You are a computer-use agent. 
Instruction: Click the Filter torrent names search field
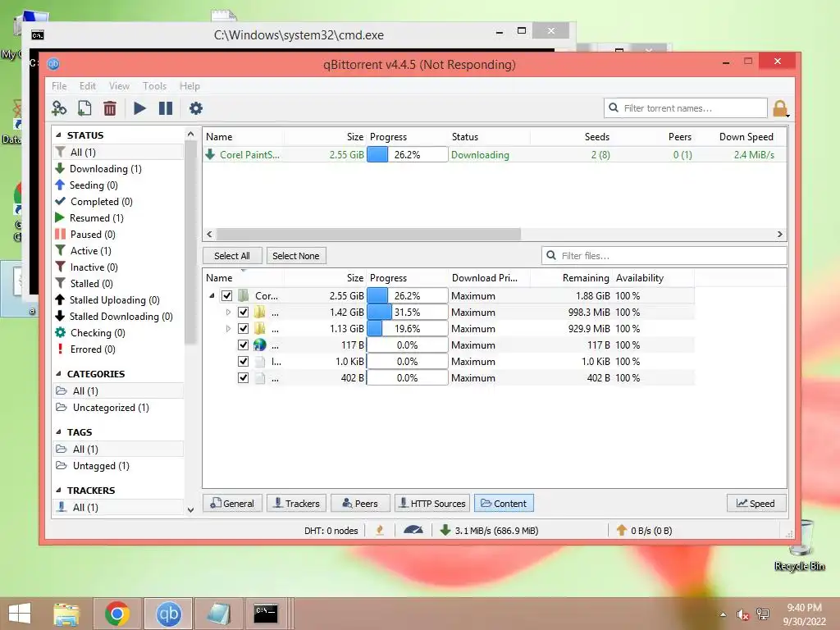(685, 108)
